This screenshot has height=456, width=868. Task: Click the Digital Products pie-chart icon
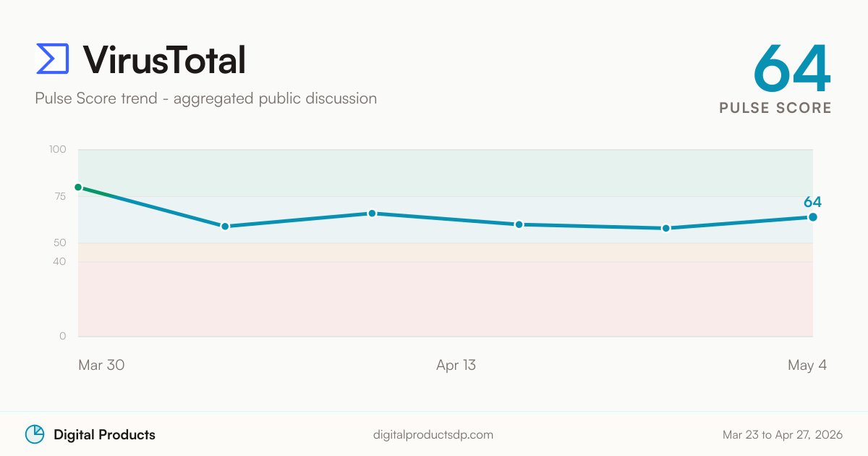35,434
